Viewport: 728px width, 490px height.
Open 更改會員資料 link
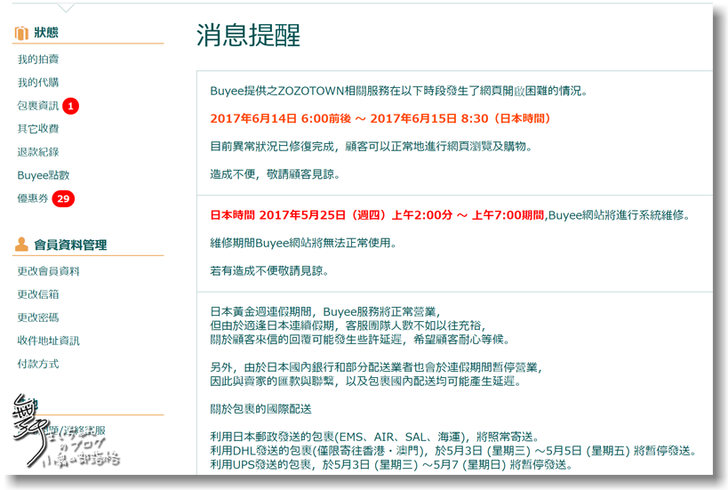tap(48, 271)
